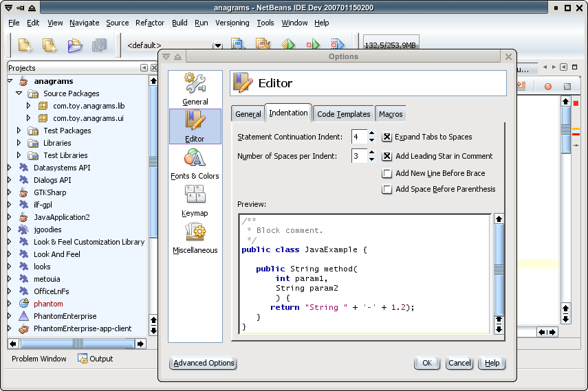The width and height of the screenshot is (588, 391).
Task: Click the Source Packages folder icon
Action: pos(33,93)
